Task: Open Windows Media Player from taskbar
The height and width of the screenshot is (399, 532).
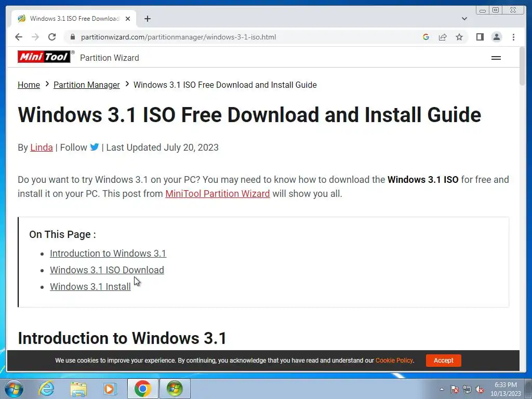Action: point(110,389)
